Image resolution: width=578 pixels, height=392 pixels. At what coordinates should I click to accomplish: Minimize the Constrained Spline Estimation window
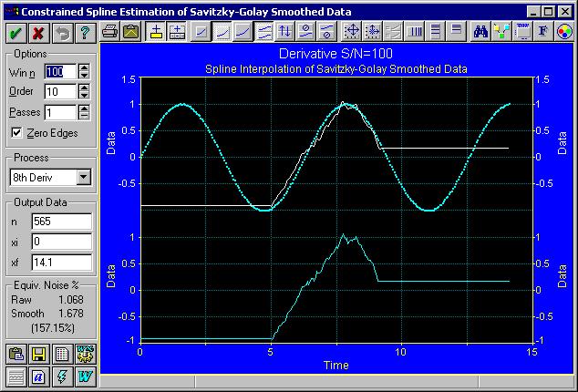(x=532, y=12)
